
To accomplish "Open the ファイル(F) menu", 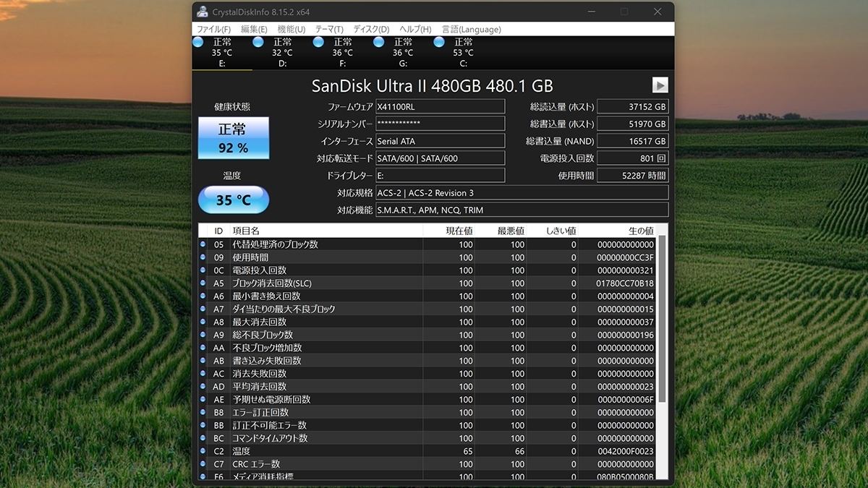I will click(213, 30).
